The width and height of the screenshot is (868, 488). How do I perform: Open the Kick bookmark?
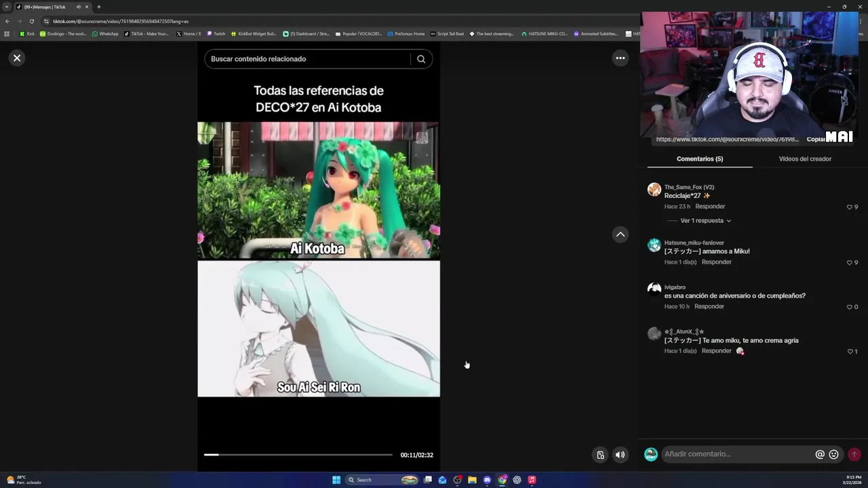coord(27,34)
